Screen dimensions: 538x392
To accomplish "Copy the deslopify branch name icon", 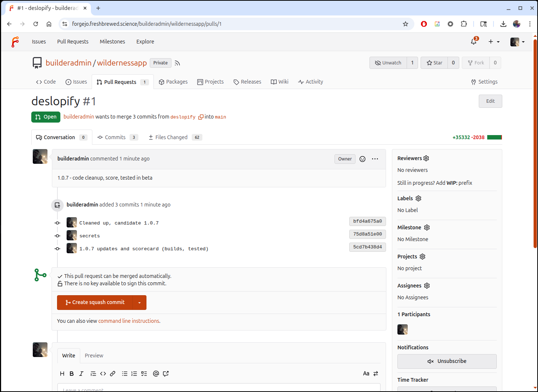I will (x=201, y=117).
